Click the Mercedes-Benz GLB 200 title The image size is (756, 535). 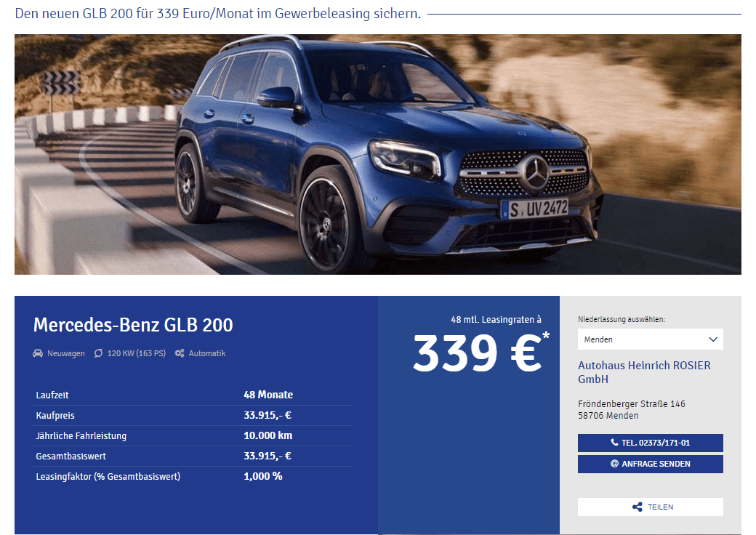point(133,325)
